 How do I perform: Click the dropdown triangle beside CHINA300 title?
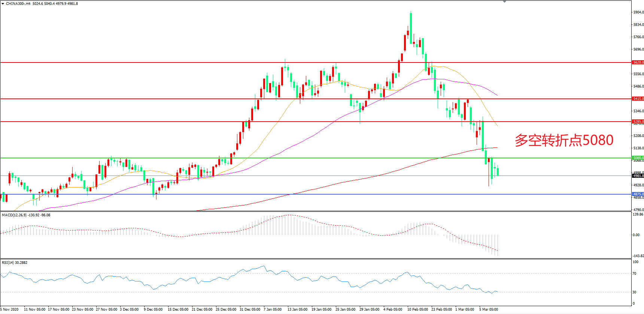pyautogui.click(x=3, y=4)
